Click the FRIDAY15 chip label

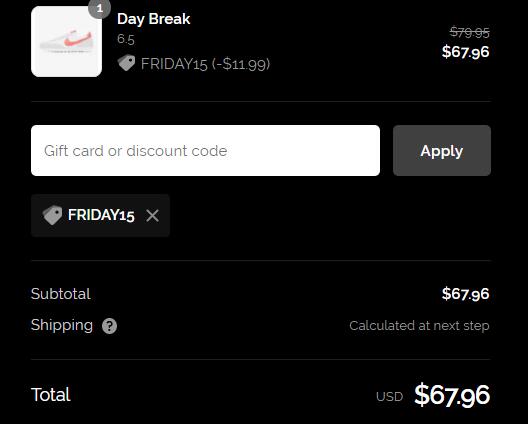pyautogui.click(x=101, y=215)
